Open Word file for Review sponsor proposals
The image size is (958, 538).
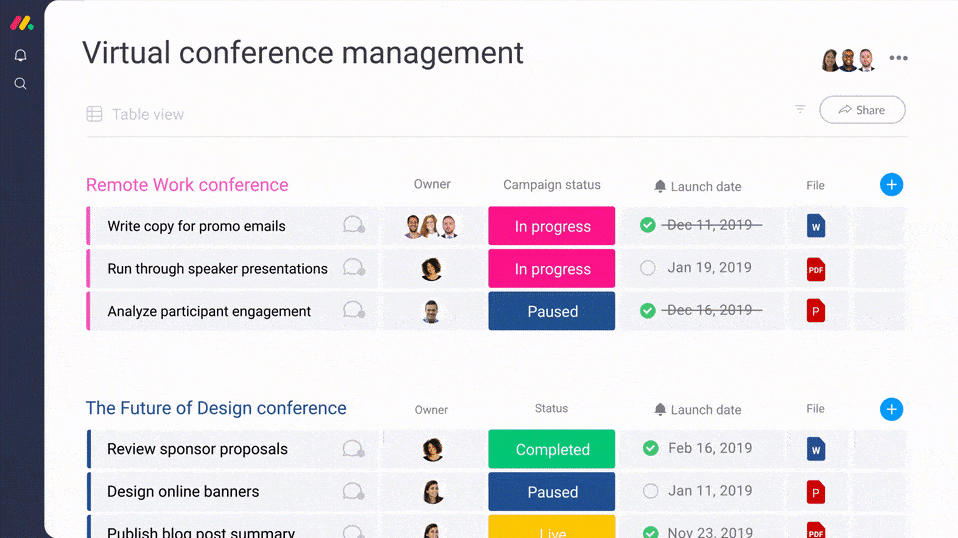[816, 449]
